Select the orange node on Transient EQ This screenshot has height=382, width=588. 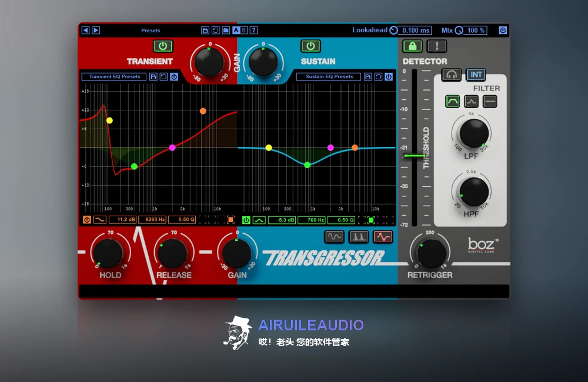point(203,111)
